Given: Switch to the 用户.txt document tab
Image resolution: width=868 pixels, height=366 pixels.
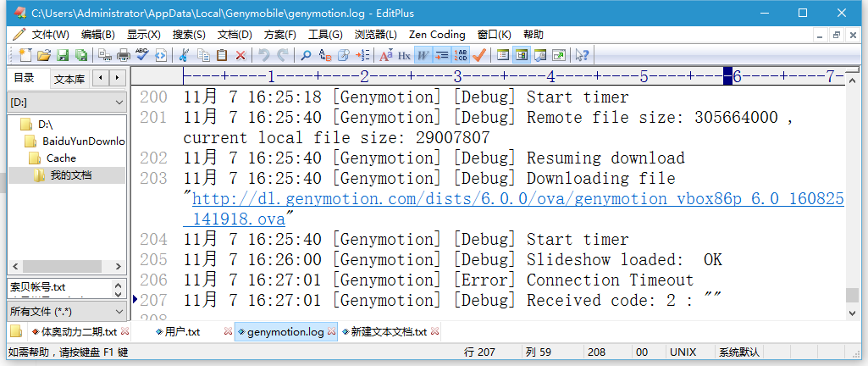Looking at the screenshot, I should [182, 331].
